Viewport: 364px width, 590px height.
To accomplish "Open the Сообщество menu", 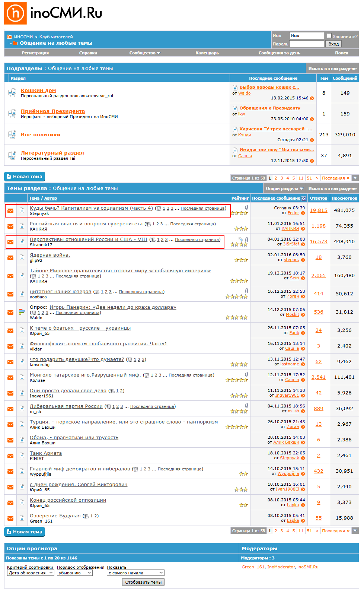I will click(145, 53).
